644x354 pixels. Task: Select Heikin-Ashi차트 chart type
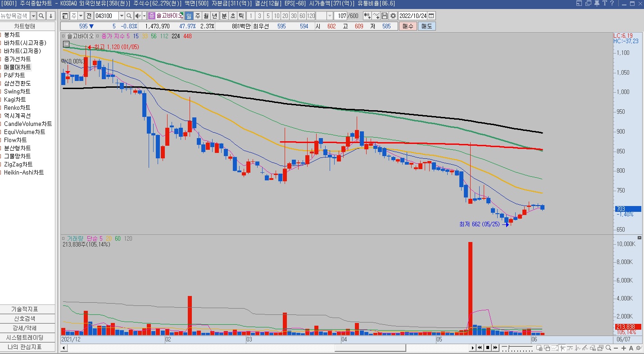click(24, 172)
